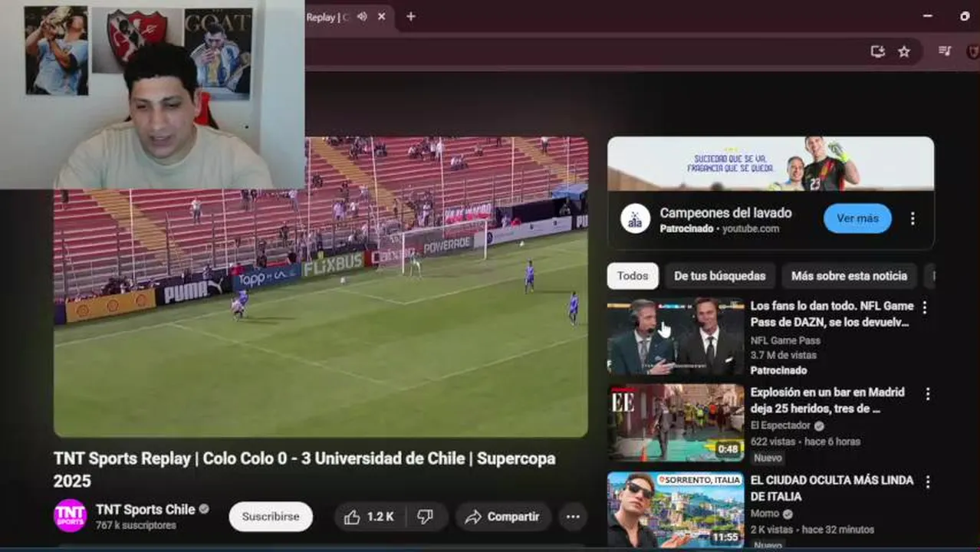
Task: Click NFL Game Pass channel name
Action: pyautogui.click(x=785, y=340)
